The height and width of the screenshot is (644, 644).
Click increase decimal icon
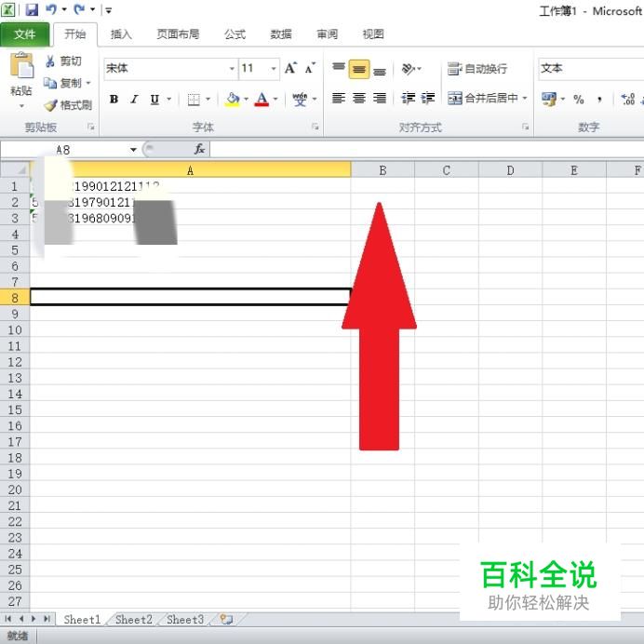[628, 99]
